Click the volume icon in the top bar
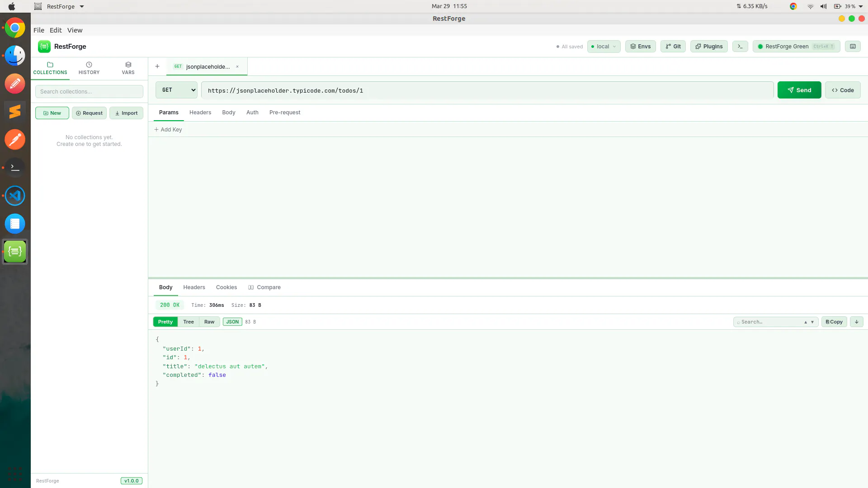Viewport: 868px width, 488px height. click(x=824, y=6)
